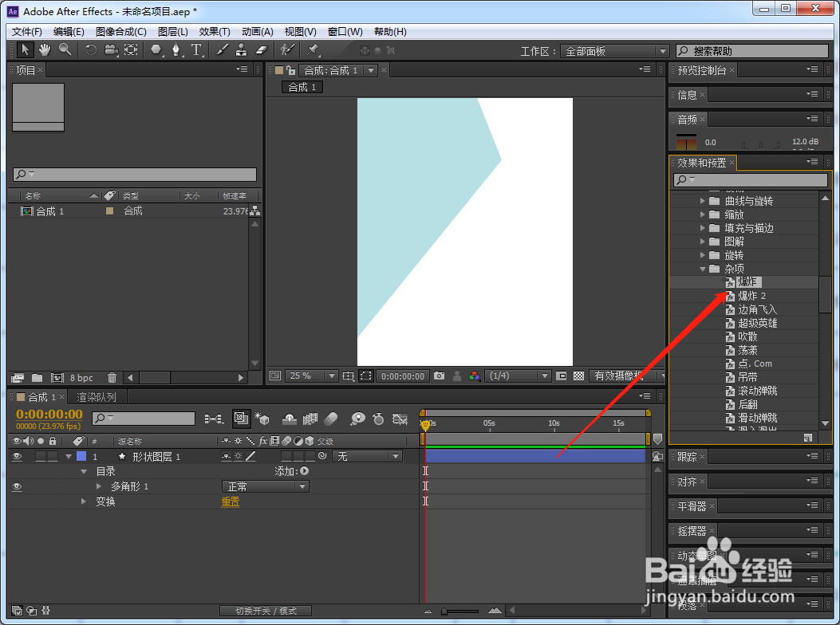
Task: Select the Brush tool
Action: (x=222, y=50)
